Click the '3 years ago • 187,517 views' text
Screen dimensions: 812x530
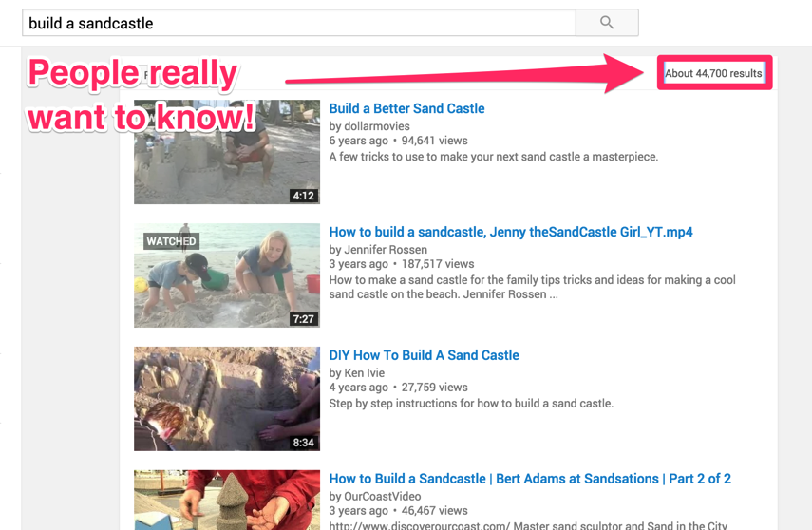point(402,264)
